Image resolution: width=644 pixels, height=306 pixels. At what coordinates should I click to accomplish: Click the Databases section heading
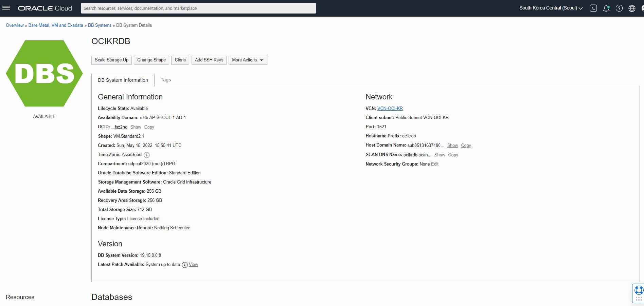pyautogui.click(x=112, y=297)
